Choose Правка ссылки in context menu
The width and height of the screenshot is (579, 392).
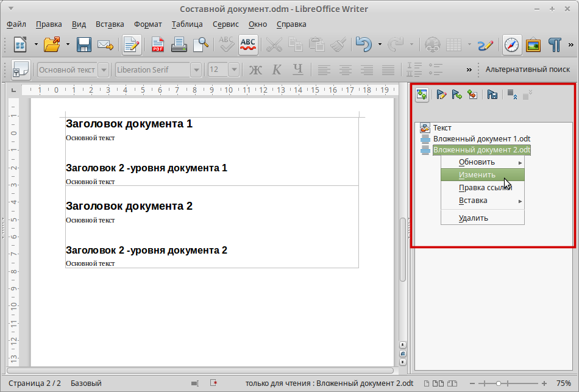point(483,188)
